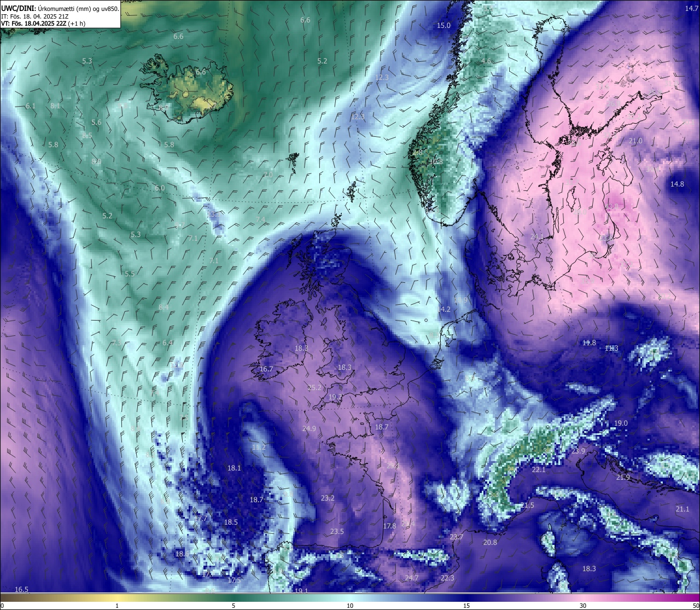Click the 6.4 value west of Ireland
The image size is (700, 610).
[x=168, y=343]
